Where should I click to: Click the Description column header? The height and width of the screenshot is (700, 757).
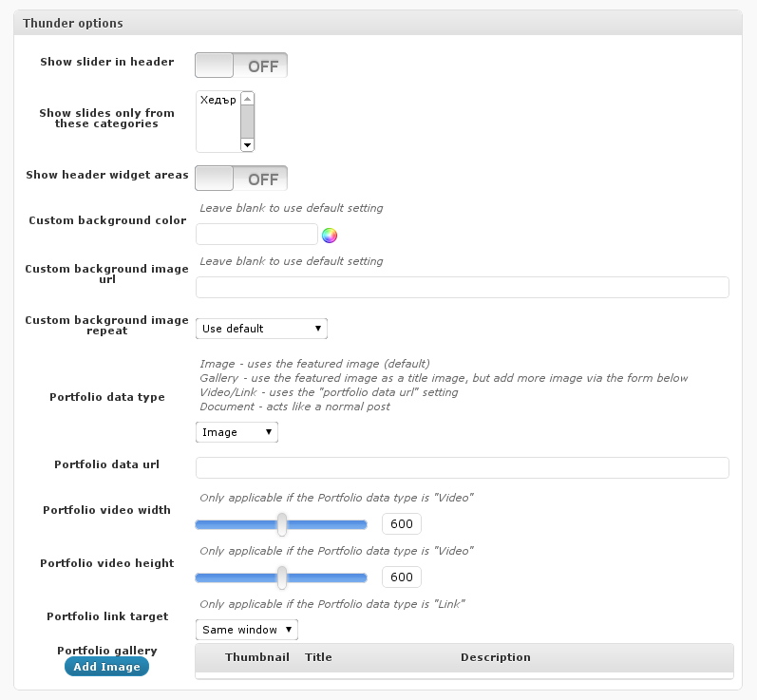[x=495, y=657]
